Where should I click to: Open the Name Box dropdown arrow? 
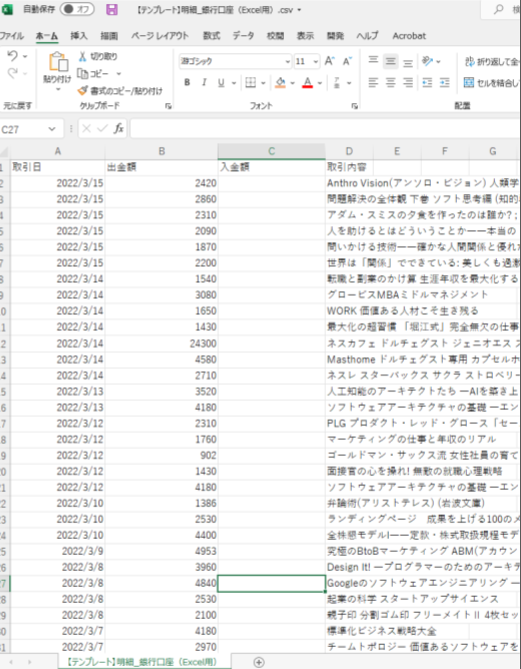click(52, 129)
